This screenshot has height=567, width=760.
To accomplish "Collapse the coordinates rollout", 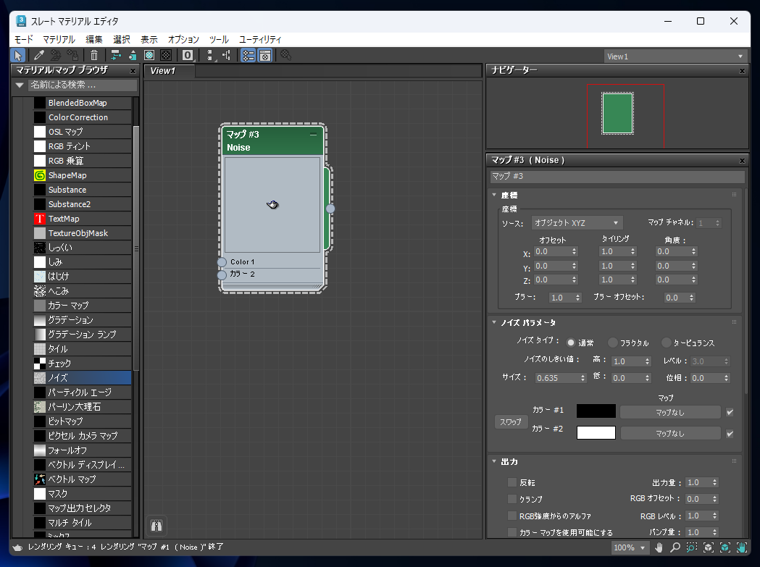I will 494,195.
